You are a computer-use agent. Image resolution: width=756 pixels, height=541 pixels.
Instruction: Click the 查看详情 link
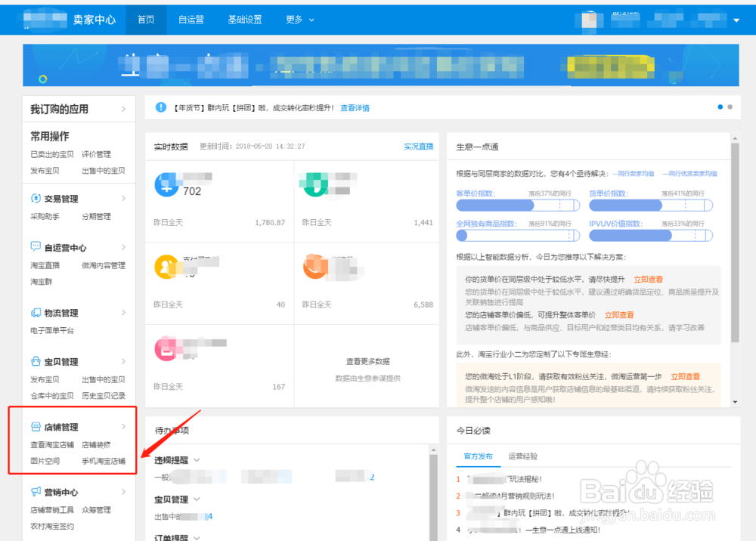(x=355, y=107)
